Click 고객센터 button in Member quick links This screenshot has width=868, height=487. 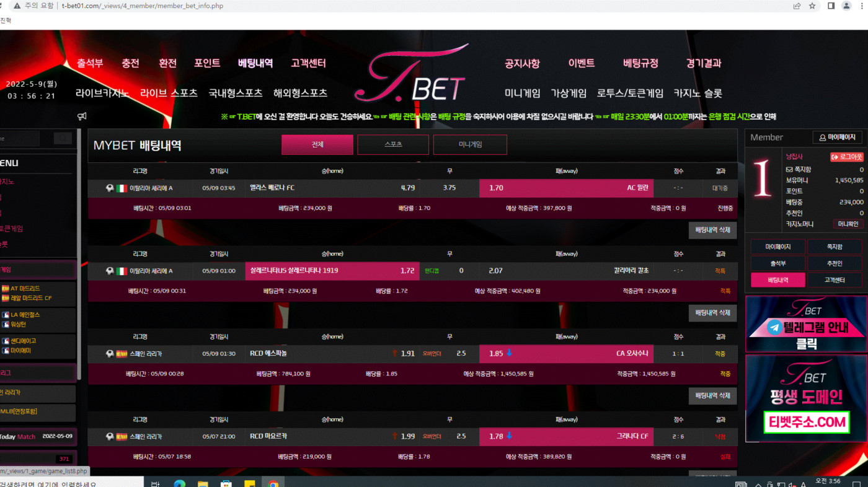pos(835,280)
